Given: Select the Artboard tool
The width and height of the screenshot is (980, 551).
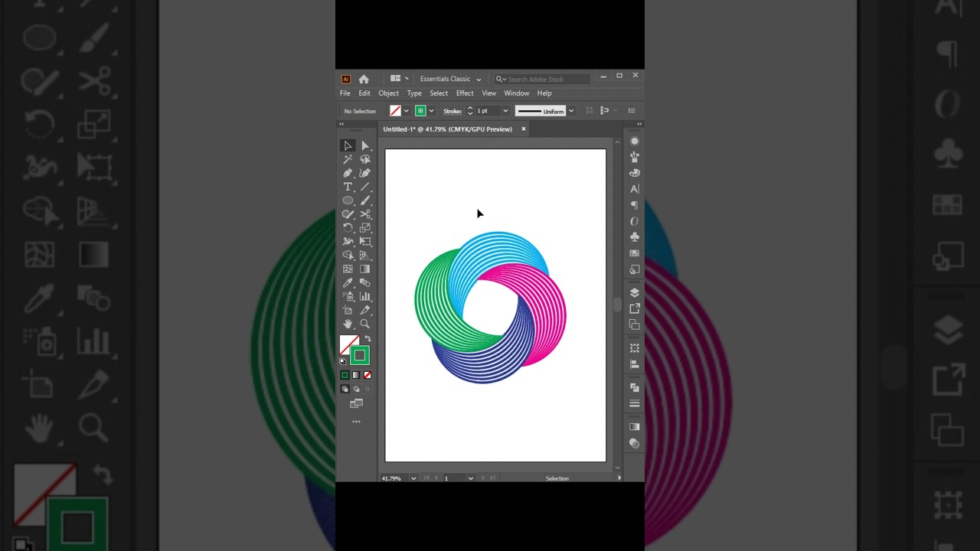Looking at the screenshot, I should coord(348,311).
